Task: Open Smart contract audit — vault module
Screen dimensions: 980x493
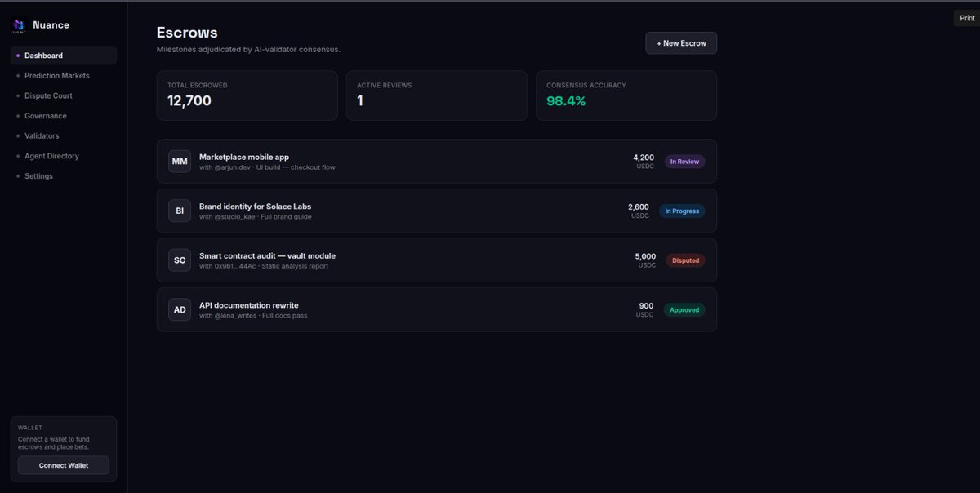Action: (437, 260)
